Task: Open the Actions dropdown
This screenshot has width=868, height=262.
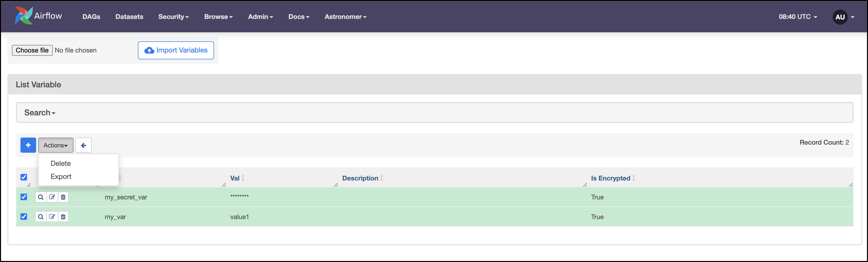Action: tap(55, 145)
